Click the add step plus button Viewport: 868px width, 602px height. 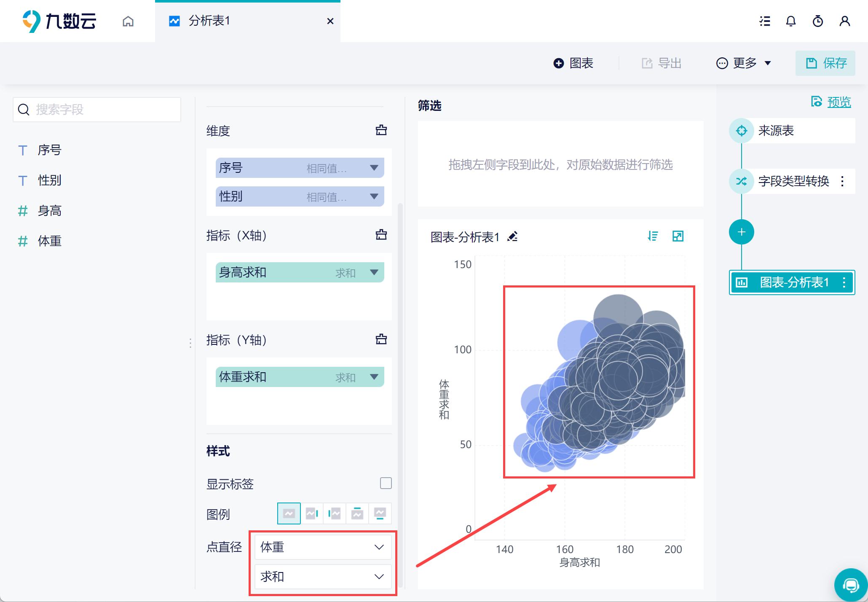point(741,232)
